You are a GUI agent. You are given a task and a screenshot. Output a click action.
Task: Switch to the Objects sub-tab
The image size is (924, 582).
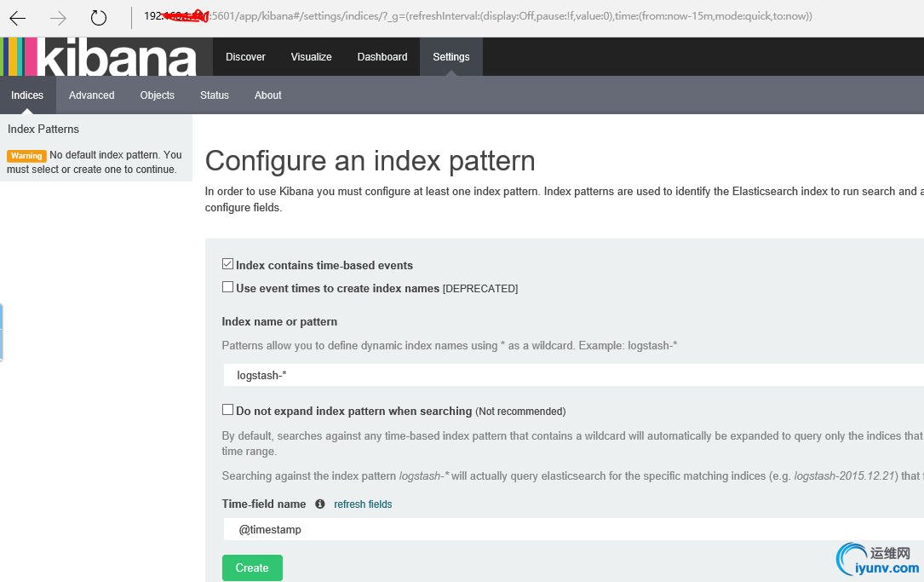coord(157,95)
